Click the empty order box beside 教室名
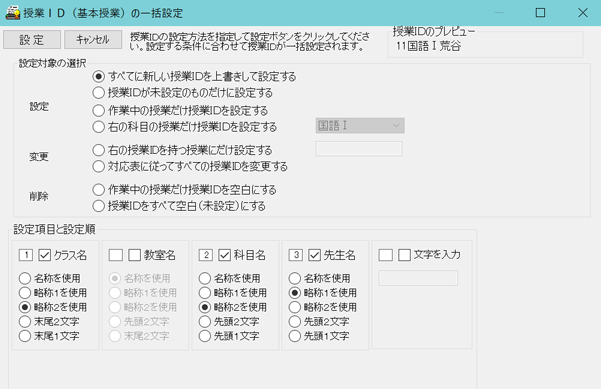This screenshot has height=389, width=601. 116,255
